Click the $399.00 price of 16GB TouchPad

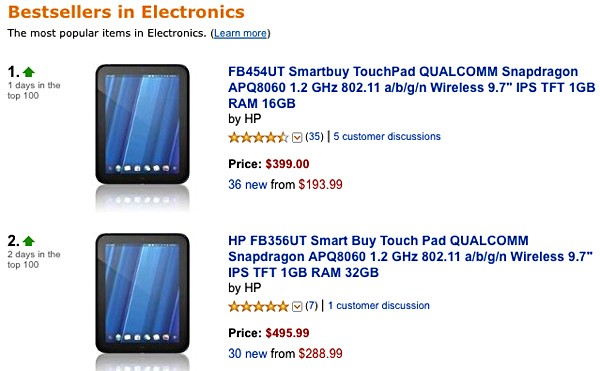click(x=287, y=164)
